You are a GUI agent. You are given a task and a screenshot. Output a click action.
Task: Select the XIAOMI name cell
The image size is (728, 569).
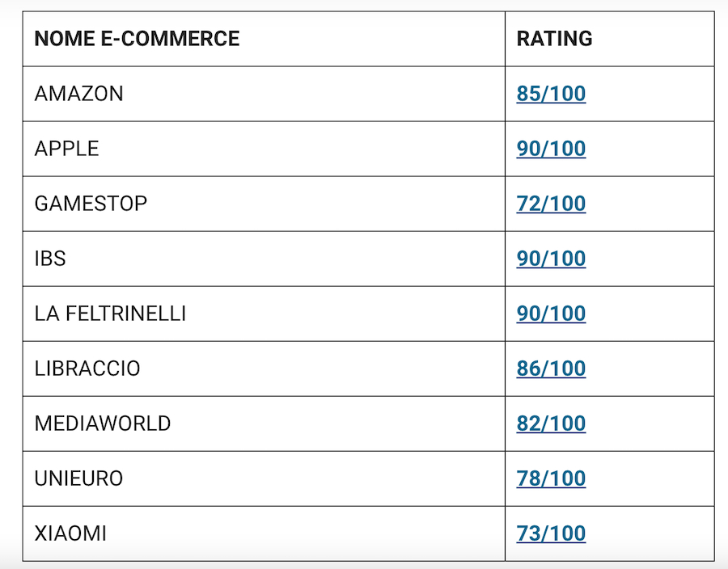point(70,533)
